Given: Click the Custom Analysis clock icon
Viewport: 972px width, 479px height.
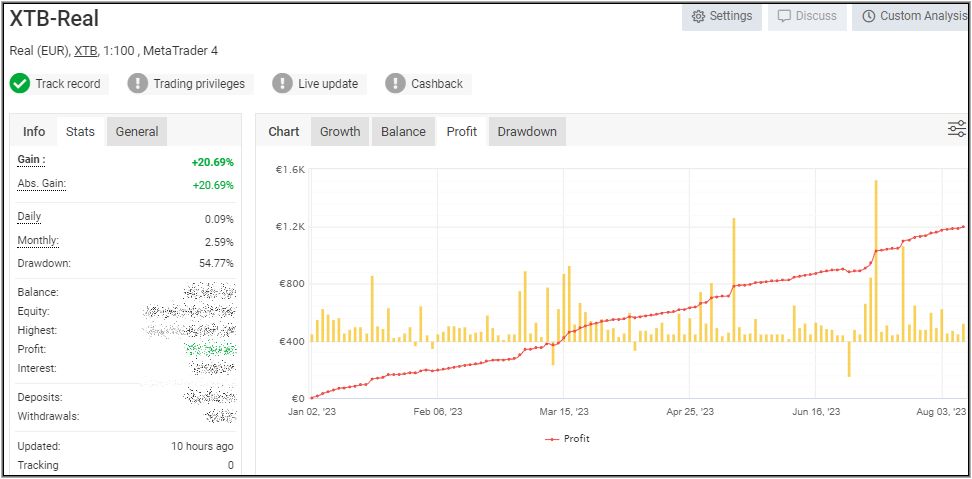Looking at the screenshot, I should 868,17.
